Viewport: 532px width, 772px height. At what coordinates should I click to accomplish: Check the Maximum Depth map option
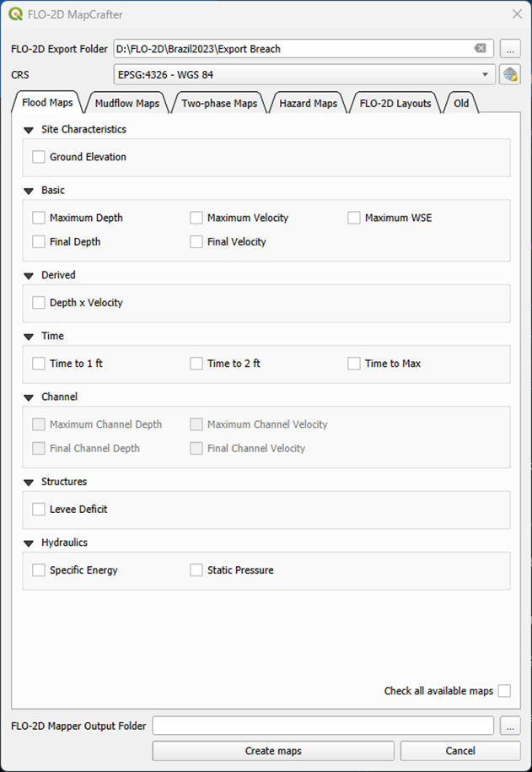pyautogui.click(x=39, y=218)
